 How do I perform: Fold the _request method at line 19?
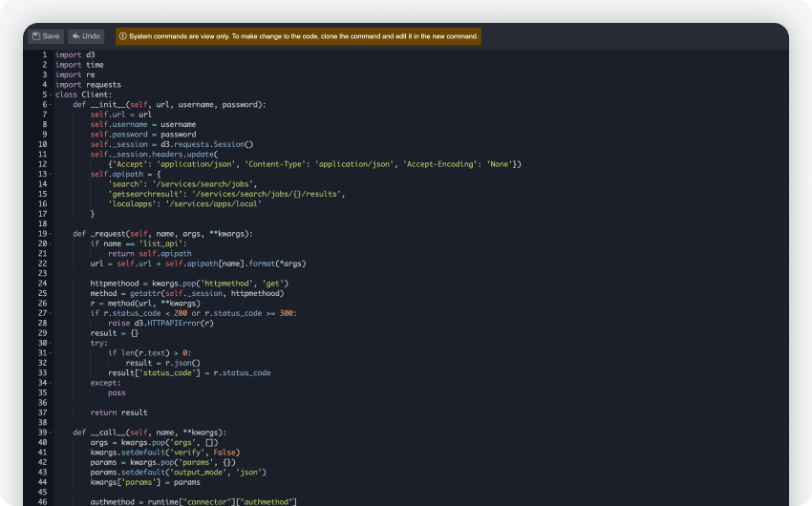pos(50,234)
